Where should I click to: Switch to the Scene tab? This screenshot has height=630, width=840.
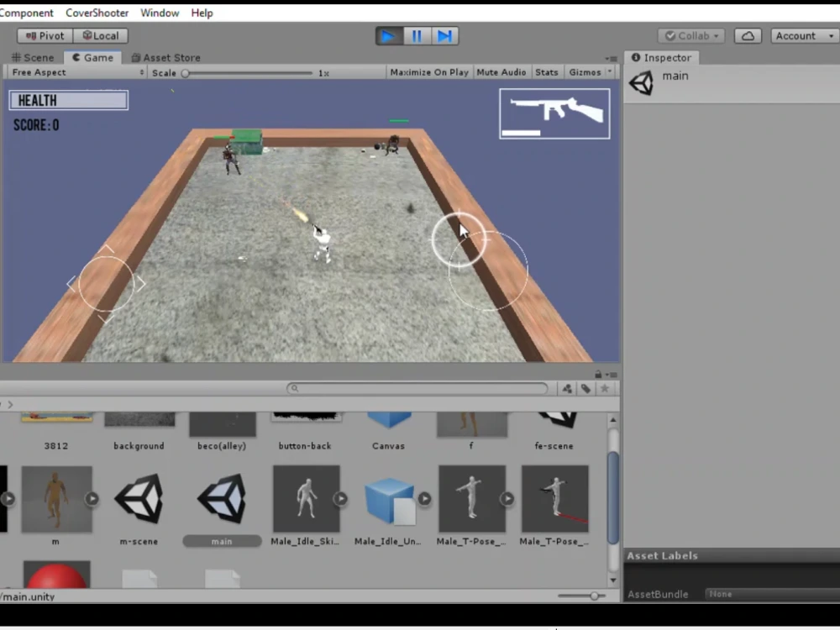33,57
